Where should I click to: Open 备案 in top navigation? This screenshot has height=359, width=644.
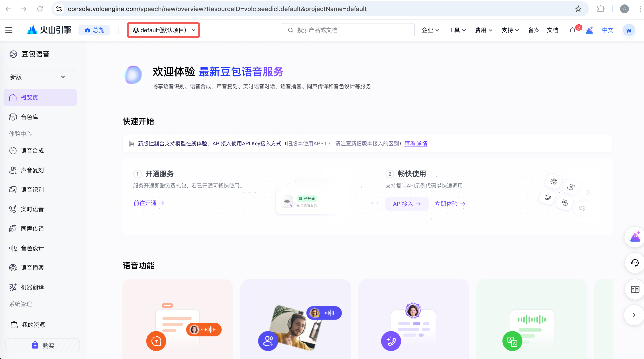(534, 30)
